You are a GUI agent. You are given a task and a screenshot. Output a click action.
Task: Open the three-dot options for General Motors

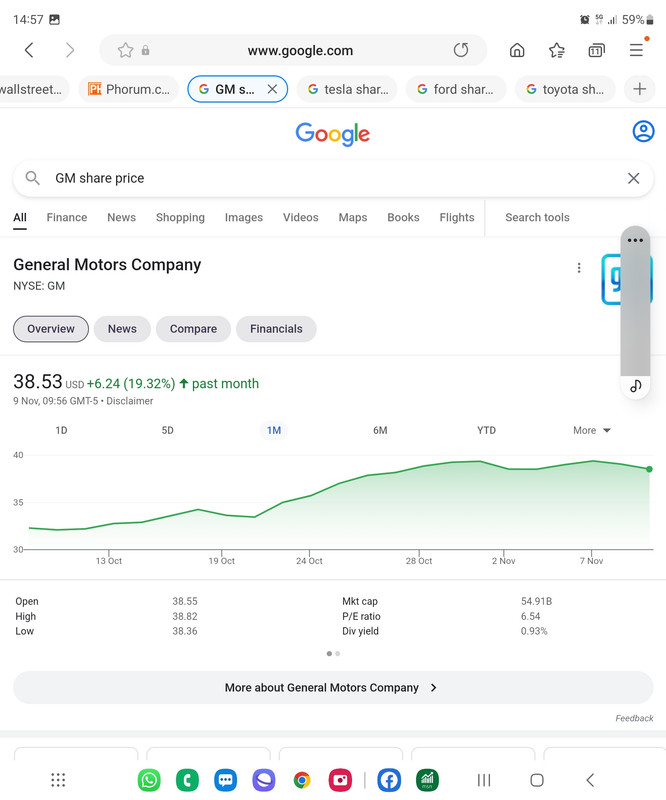579,268
